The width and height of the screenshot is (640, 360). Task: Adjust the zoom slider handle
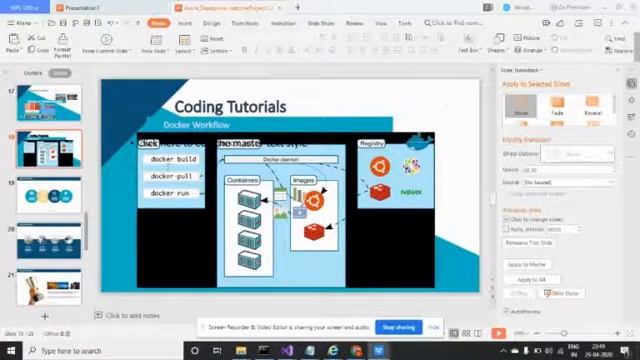tap(564, 333)
